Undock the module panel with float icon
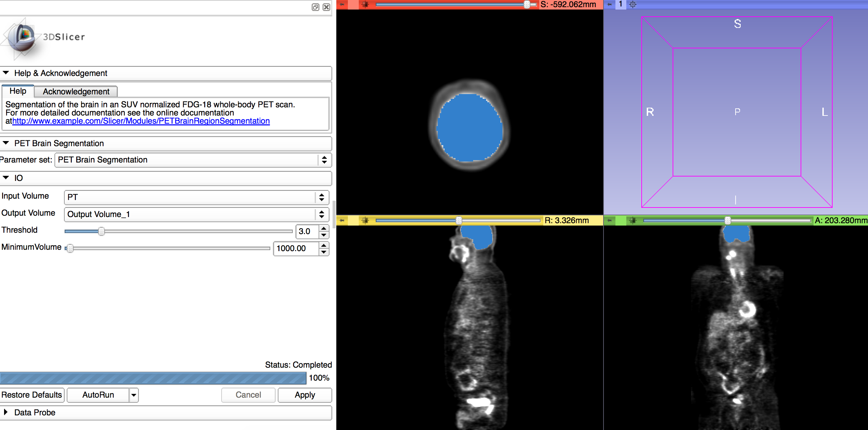The image size is (868, 430). pos(316,7)
